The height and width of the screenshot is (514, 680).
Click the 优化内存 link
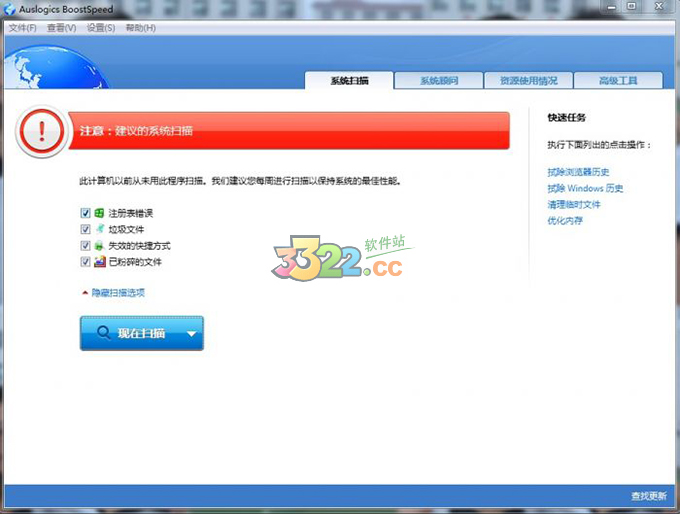click(x=565, y=220)
